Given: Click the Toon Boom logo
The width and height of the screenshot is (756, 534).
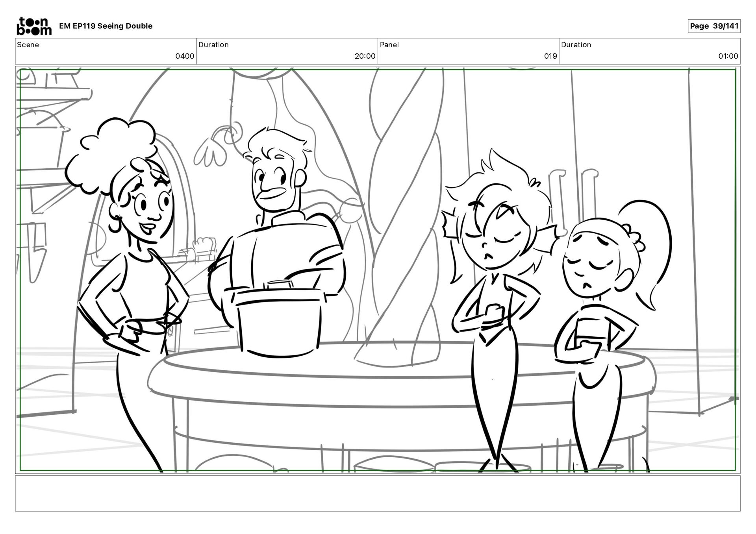Looking at the screenshot, I should coord(34,26).
